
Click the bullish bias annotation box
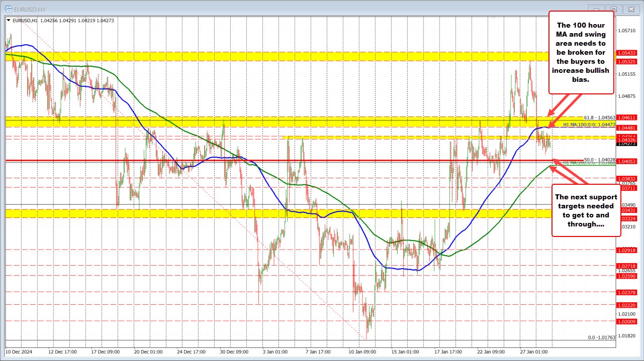pyautogui.click(x=581, y=52)
